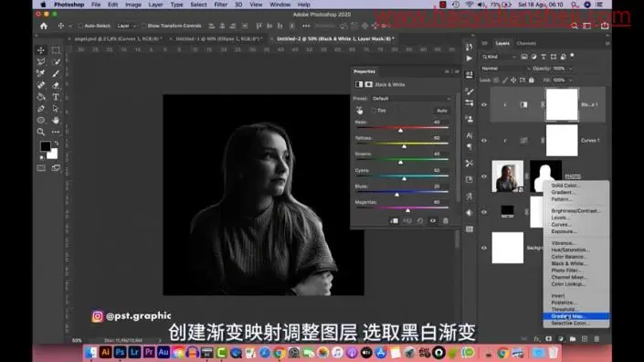Toggle lock all padlock in Layers panel
Screen dimensions: 644x362
[532, 80]
